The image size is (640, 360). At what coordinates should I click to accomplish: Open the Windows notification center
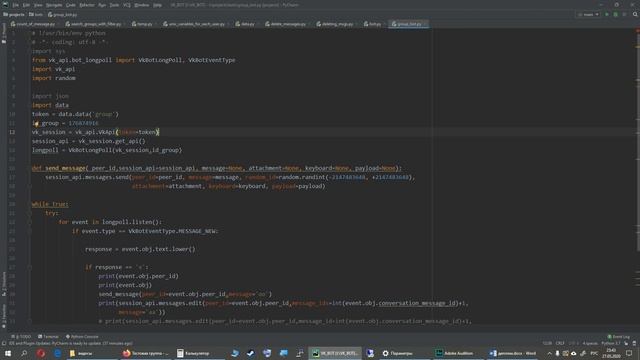[629, 353]
